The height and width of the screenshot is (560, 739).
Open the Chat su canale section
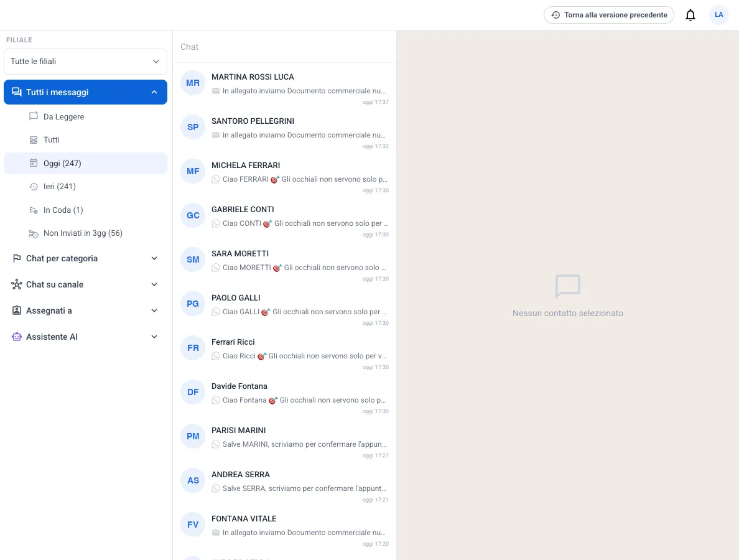click(x=85, y=284)
